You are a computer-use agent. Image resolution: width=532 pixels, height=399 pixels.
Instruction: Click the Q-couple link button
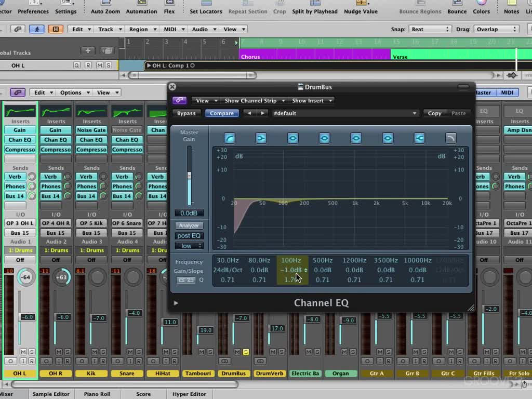[x=186, y=280]
